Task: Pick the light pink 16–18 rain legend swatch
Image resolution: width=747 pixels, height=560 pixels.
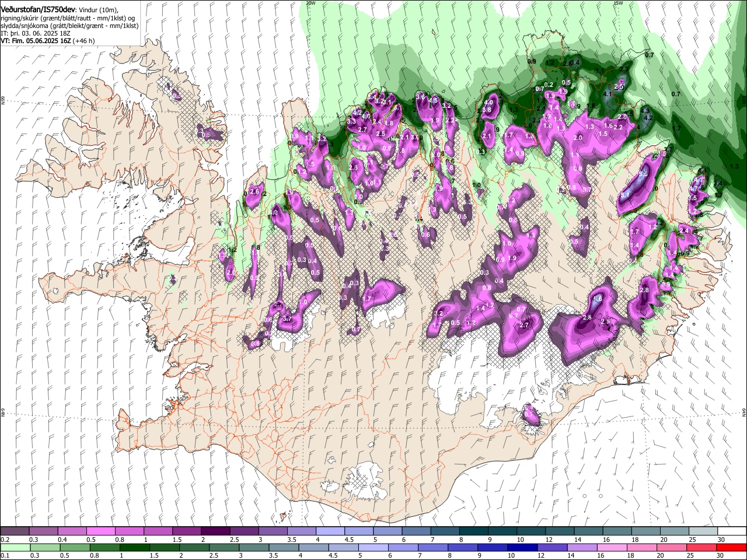Action: click(x=612, y=547)
